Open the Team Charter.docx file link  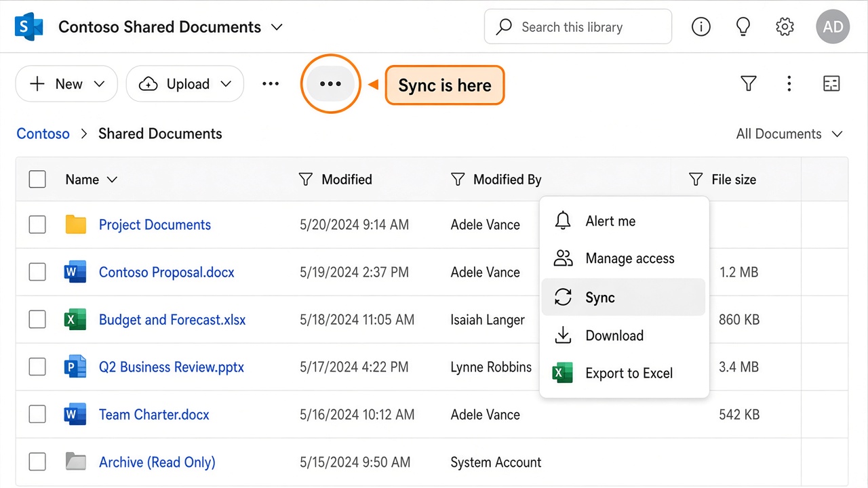[x=154, y=414]
